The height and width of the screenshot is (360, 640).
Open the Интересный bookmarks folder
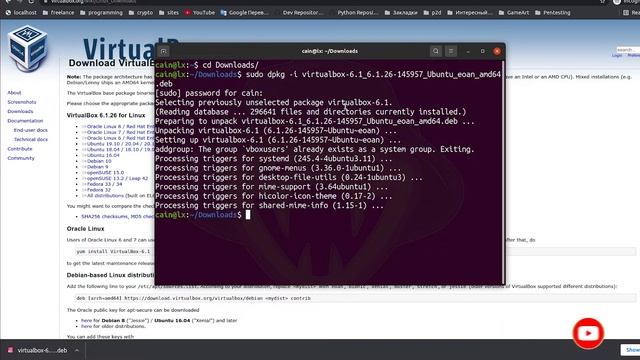pos(470,13)
